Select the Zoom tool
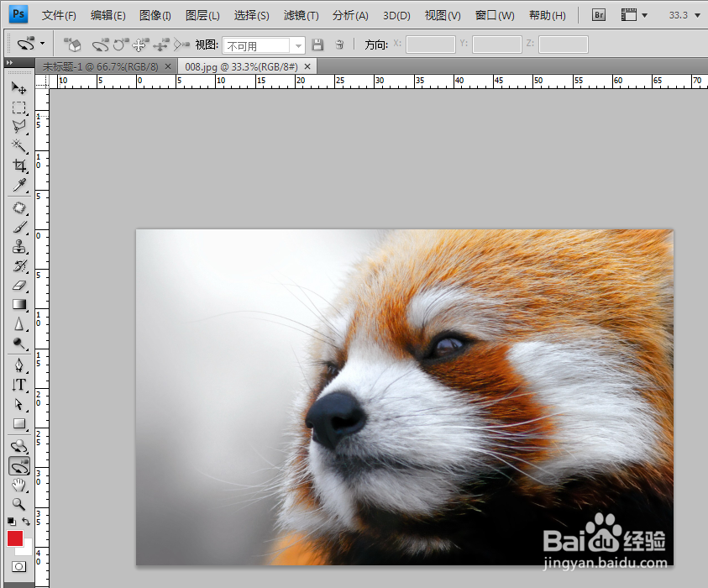Screen dimensions: 708x588 19,504
